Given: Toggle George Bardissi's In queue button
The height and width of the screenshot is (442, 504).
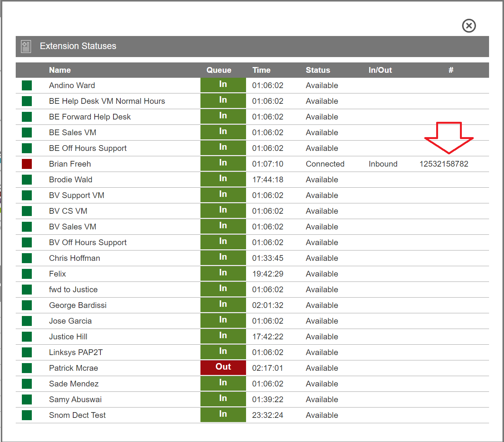Looking at the screenshot, I should [x=223, y=305].
